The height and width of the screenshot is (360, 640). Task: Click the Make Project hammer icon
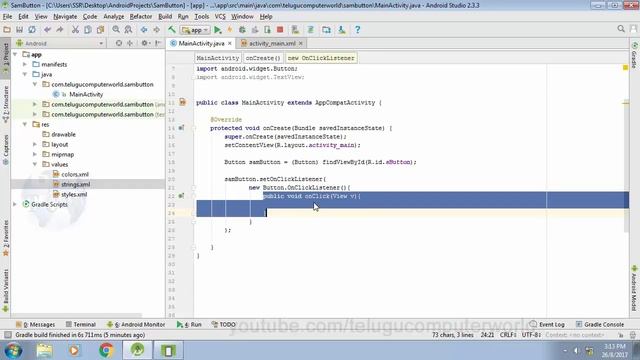172,29
